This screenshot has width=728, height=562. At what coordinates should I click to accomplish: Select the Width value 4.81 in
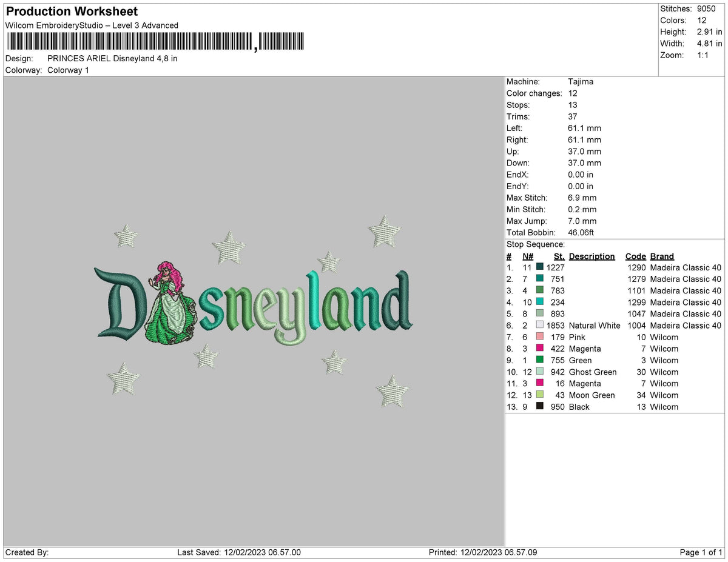pos(709,44)
